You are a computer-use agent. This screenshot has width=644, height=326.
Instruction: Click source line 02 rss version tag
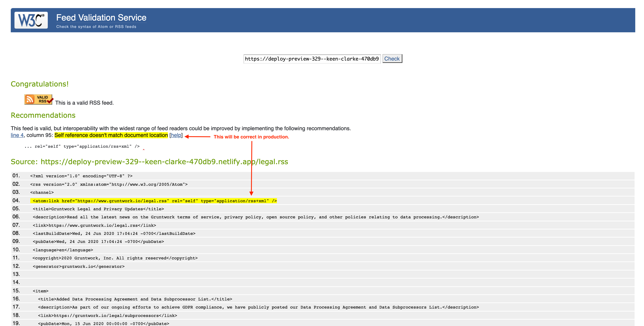pyautogui.click(x=109, y=184)
